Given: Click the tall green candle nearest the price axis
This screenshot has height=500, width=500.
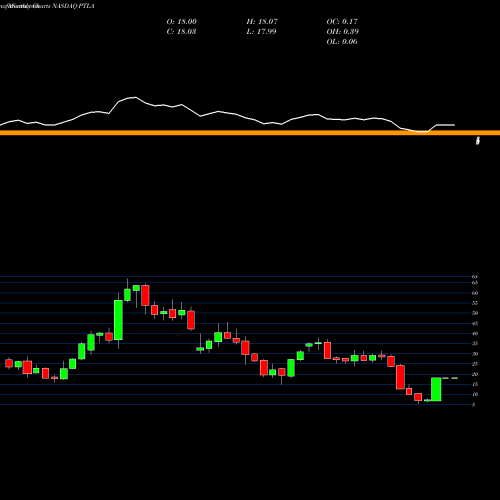Looking at the screenshot, I should [x=436, y=389].
